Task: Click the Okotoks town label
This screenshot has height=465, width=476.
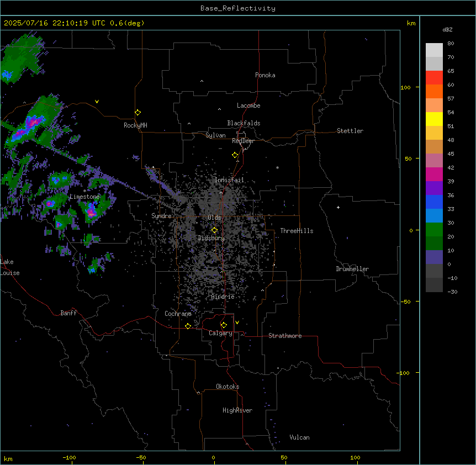Action: (228, 387)
